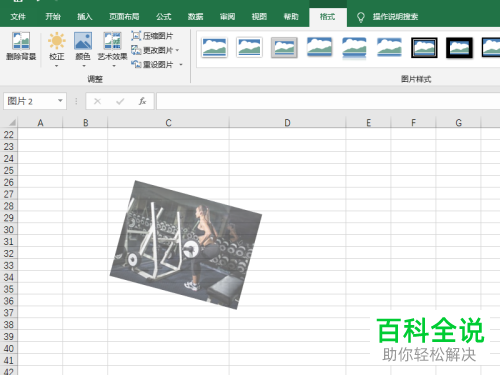Click the Tell Me search box (操作说明搜索)
This screenshot has width=500, height=375.
(x=395, y=17)
